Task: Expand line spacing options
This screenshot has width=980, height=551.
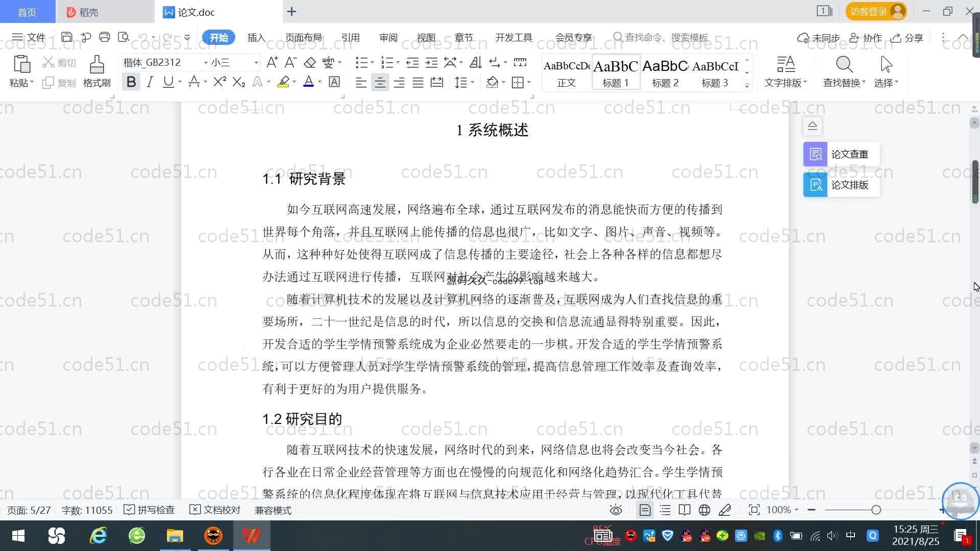Action: click(x=473, y=82)
